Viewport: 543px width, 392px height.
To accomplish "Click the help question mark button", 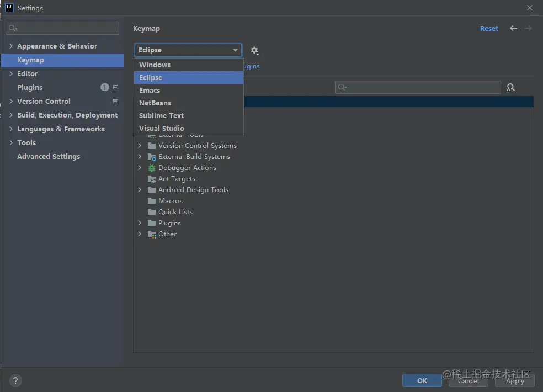I will pos(15,380).
